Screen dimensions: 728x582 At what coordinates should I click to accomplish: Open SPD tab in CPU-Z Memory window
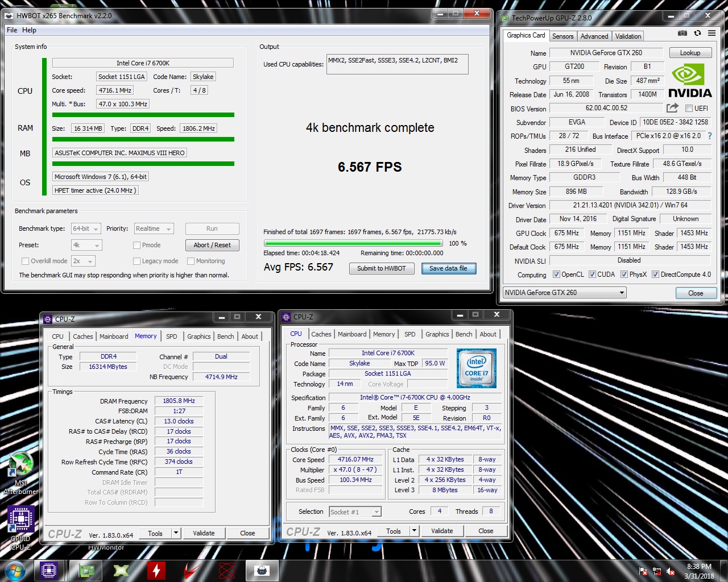(171, 336)
